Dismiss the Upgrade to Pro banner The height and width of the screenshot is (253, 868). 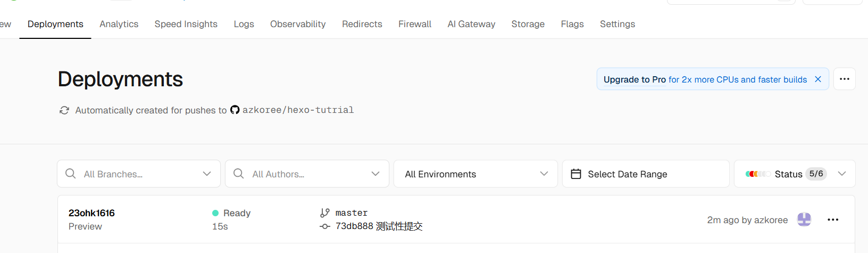coord(818,79)
